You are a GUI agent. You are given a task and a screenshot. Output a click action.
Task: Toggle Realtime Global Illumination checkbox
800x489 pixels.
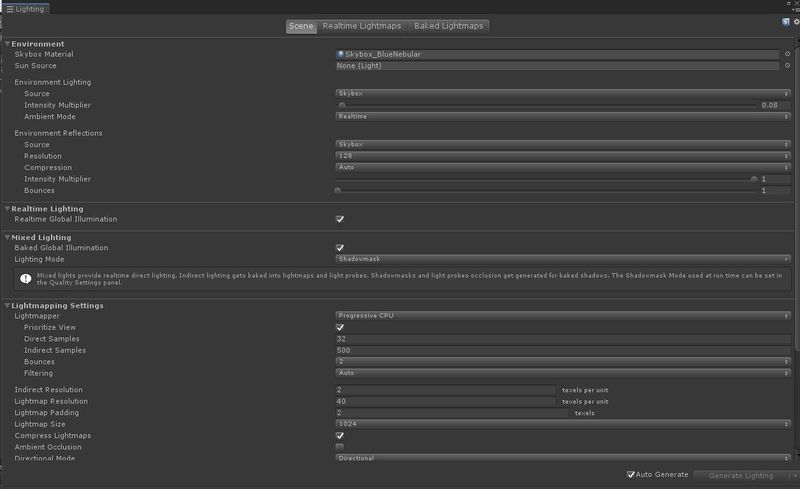[340, 219]
